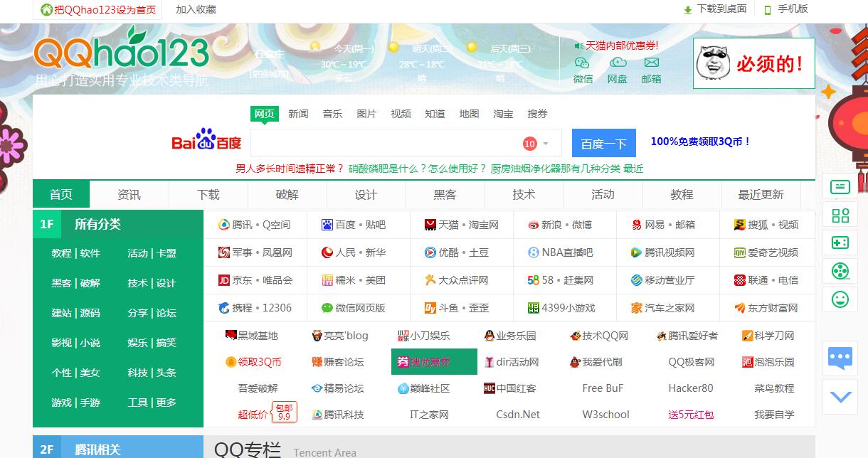Screen dimensions: 868x458
Task: Select the 新闻 search tab
Action: coord(298,114)
